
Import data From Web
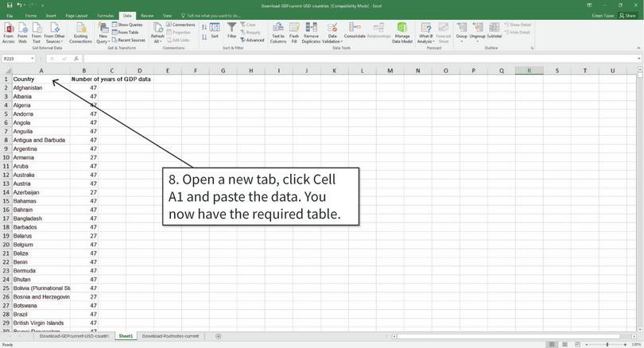click(22, 33)
